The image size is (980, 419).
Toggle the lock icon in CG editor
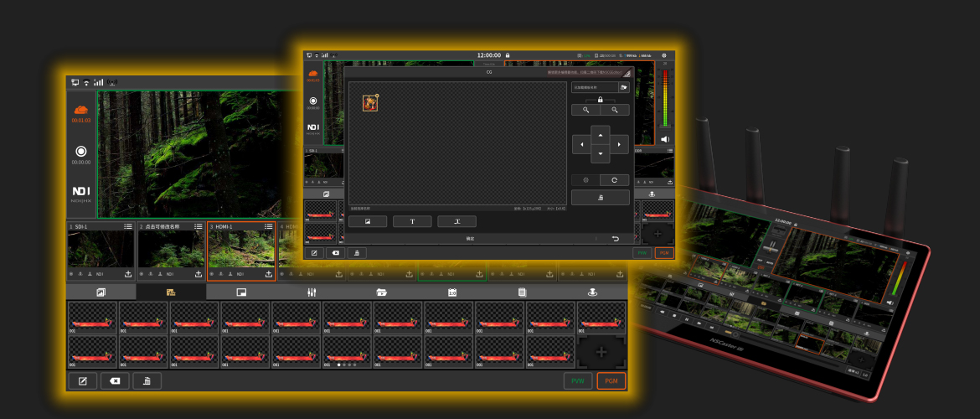(601, 99)
